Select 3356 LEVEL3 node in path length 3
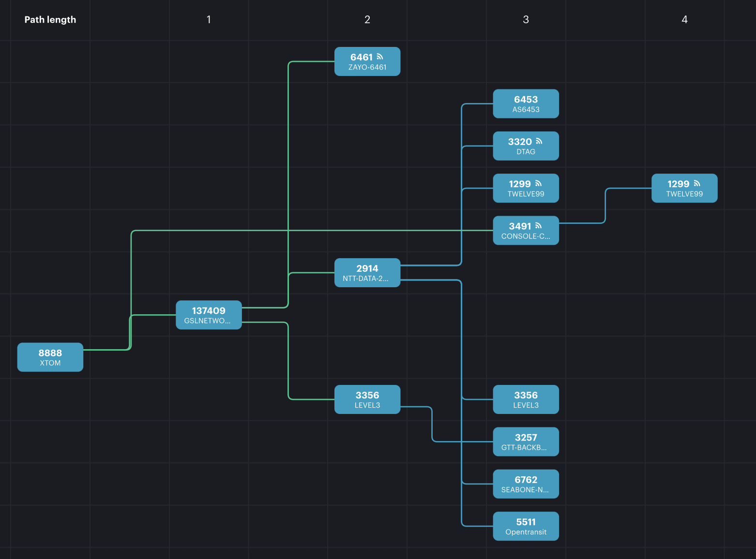This screenshot has height=559, width=756. tap(526, 399)
